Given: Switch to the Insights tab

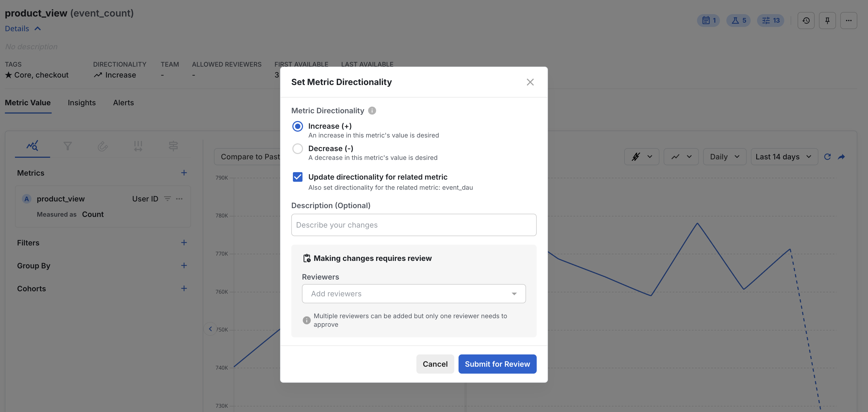Looking at the screenshot, I should coord(81,102).
